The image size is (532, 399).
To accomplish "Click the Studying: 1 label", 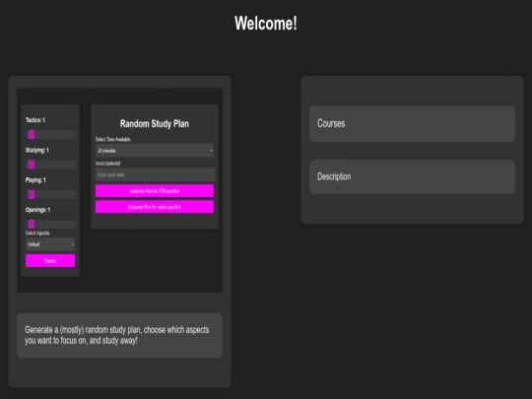I will tap(37, 150).
